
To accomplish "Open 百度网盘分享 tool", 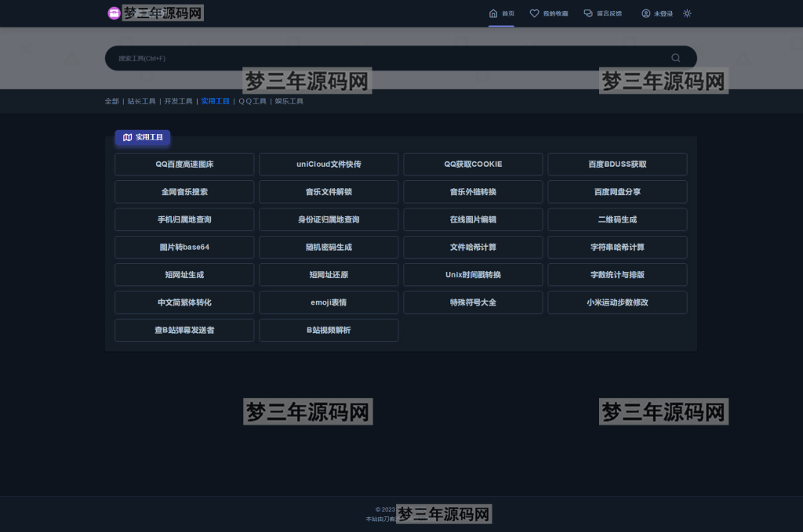I will click(x=618, y=192).
